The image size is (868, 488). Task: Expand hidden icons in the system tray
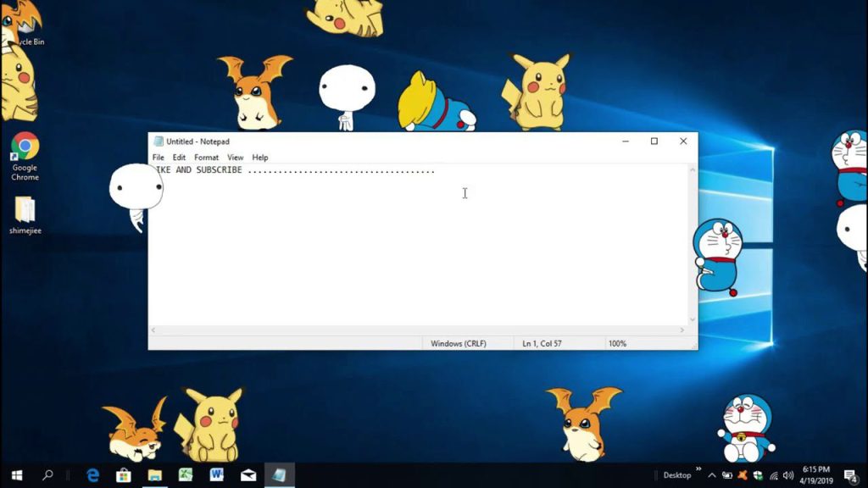tap(712, 475)
